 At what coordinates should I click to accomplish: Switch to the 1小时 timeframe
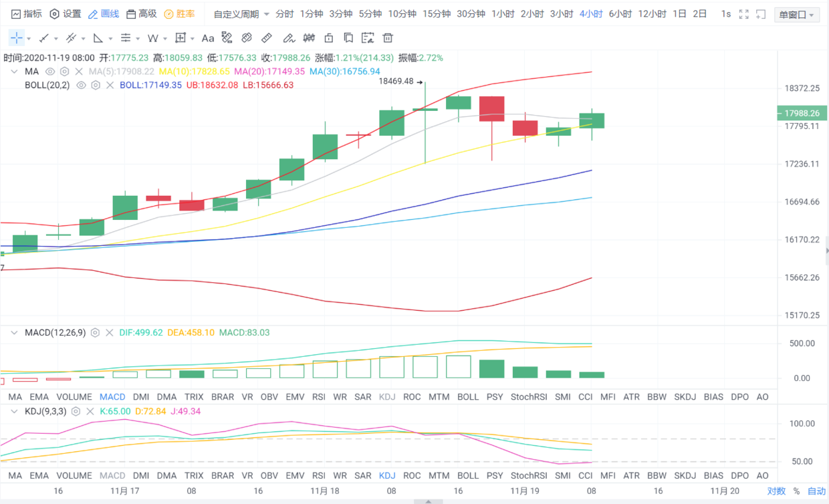point(502,14)
